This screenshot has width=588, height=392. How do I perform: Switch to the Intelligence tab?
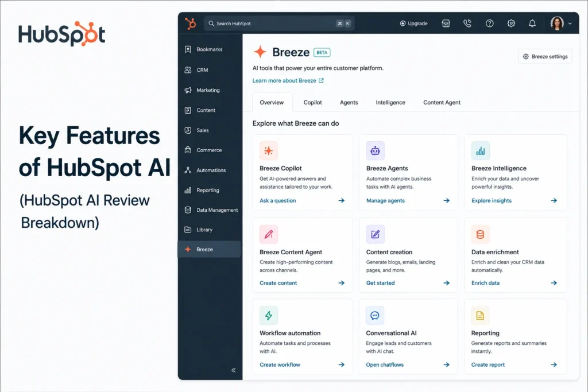tap(390, 102)
